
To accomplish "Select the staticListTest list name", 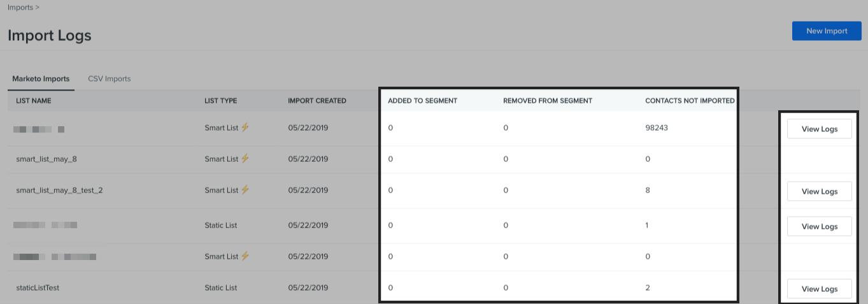I will (38, 288).
